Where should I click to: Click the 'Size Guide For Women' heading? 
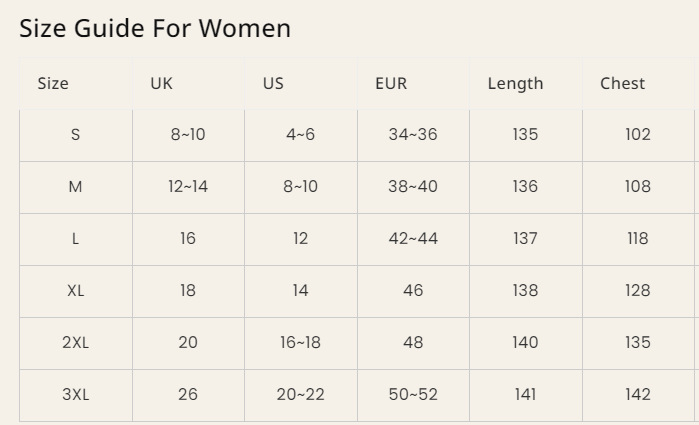155,28
